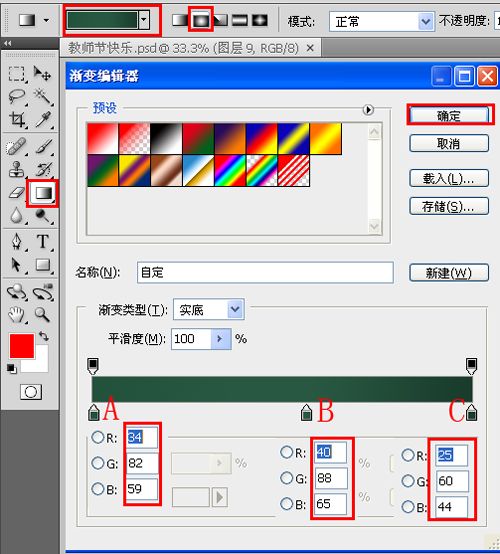The image size is (500, 554).
Task: Select the Brush tool
Action: (x=43, y=146)
